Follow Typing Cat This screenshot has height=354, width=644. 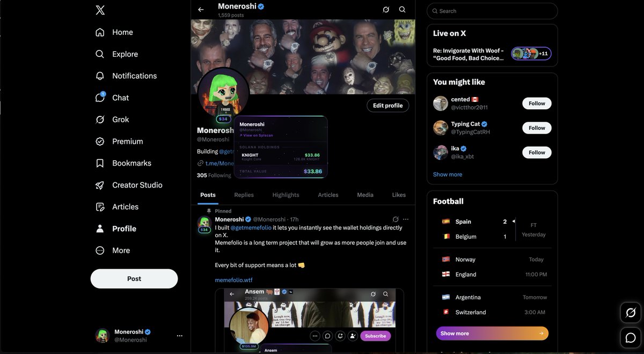point(537,128)
